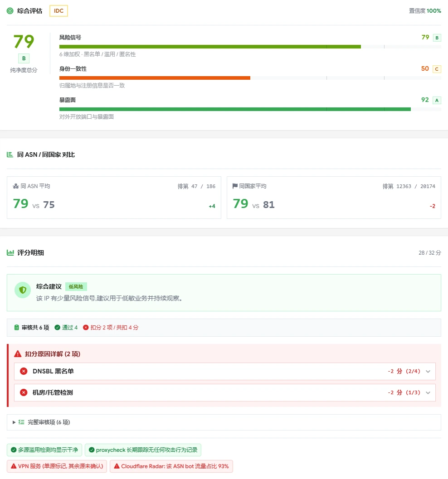Click the 置信度 100% text

tap(425, 11)
